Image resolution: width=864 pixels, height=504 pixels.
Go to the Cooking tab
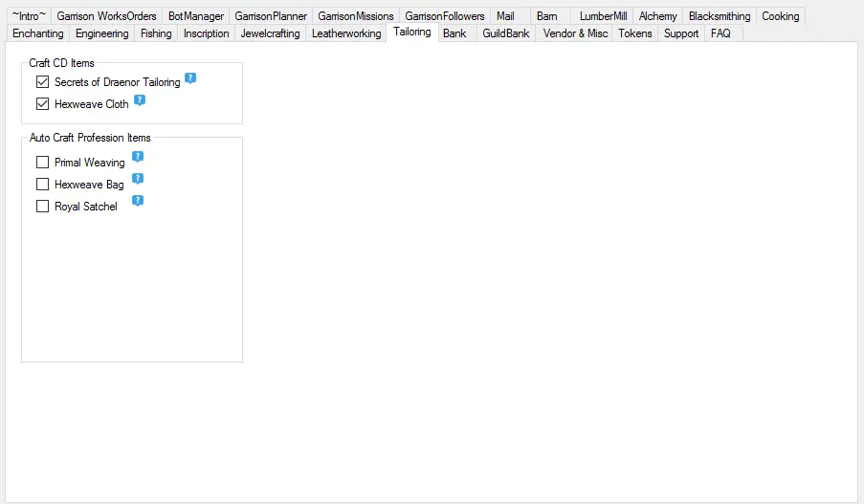(780, 16)
